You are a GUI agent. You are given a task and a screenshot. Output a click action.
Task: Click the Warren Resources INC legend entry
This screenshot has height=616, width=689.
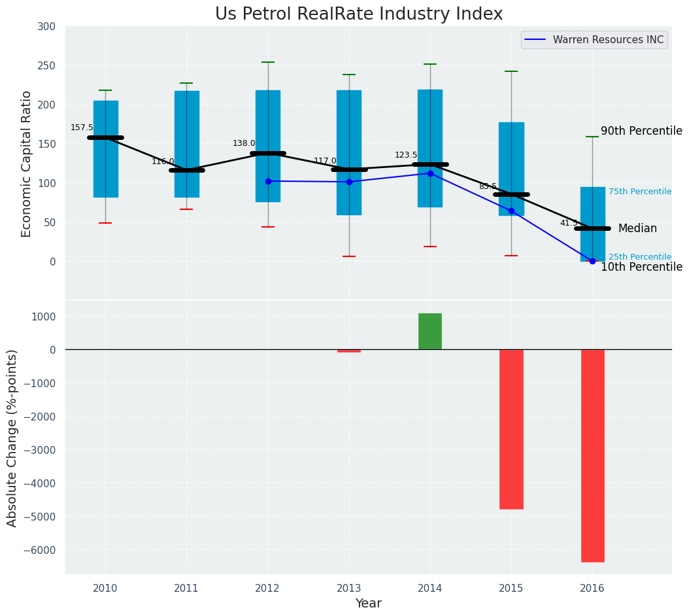point(608,40)
